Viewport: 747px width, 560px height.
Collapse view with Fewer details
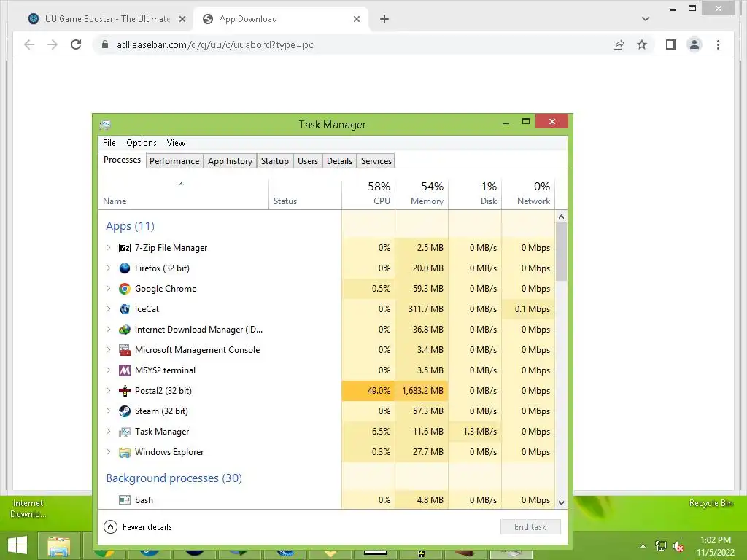(x=138, y=527)
